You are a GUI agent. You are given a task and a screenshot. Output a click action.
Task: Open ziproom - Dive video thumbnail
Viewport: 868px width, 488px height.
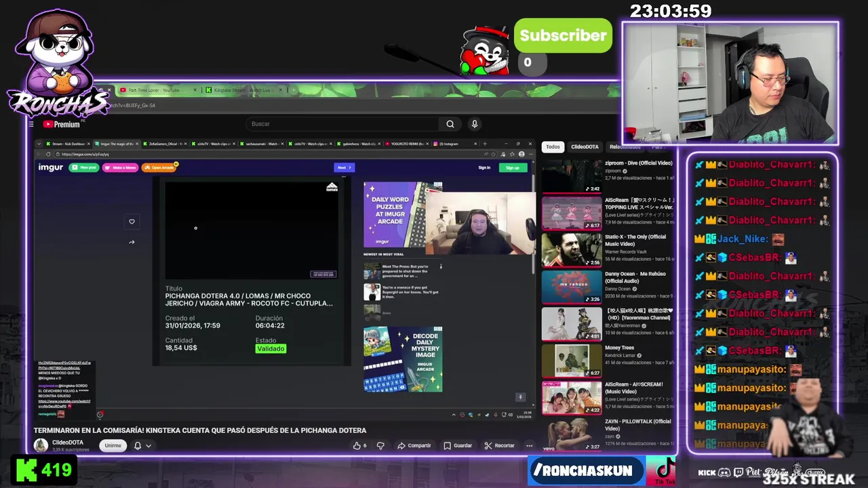point(572,177)
